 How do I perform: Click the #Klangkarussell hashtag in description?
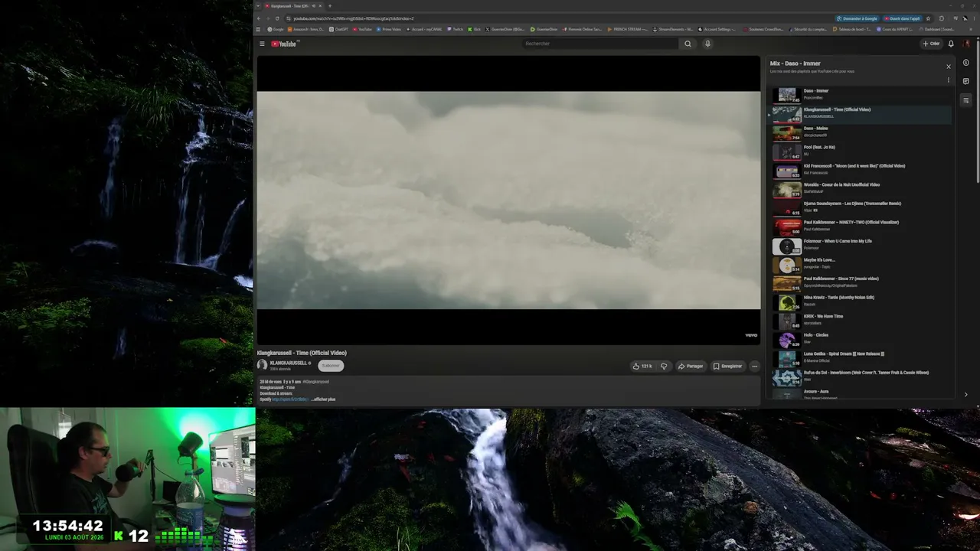point(315,381)
